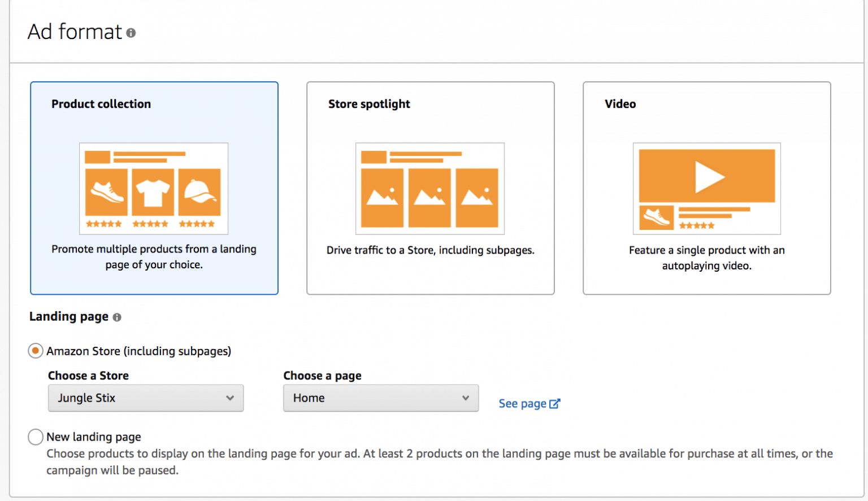Click the Product collection preview thumbnail

coord(154,188)
